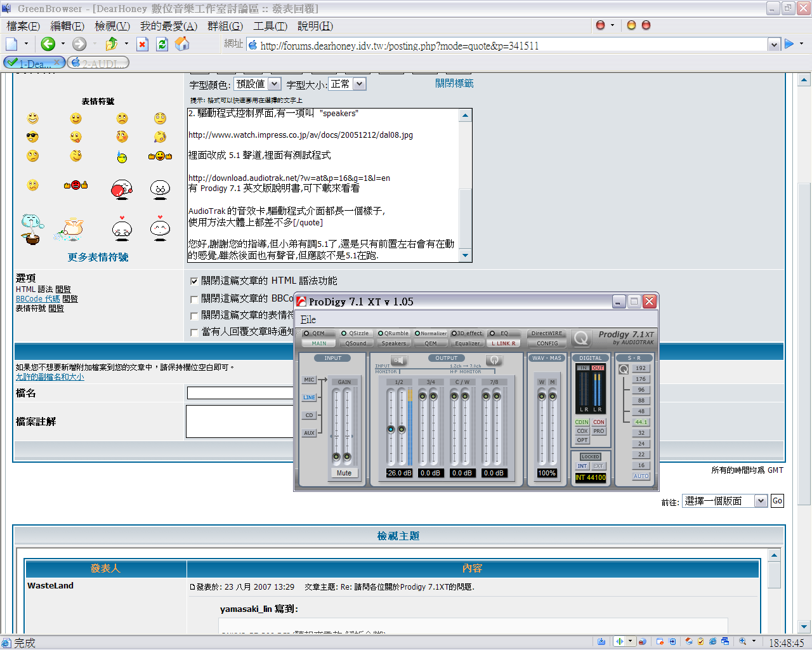The width and height of the screenshot is (812, 650).
Task: Open the Speakers page in ProDigy
Action: [x=393, y=343]
